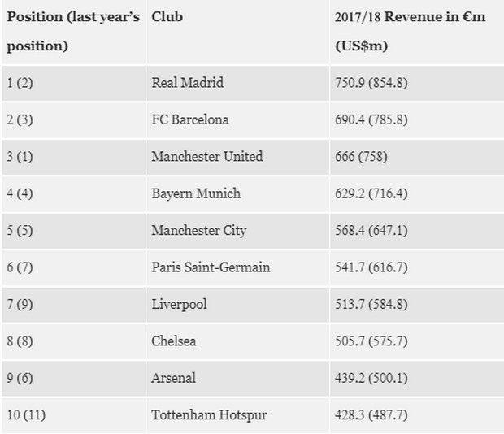Click the 2017/18 Revenue column header
The width and height of the screenshot is (504, 434).
410,32
